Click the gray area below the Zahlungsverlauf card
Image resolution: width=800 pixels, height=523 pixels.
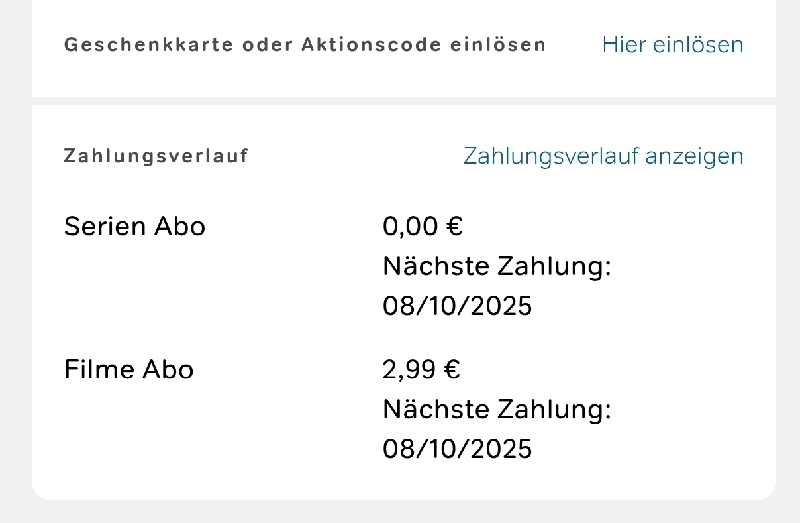(x=400, y=511)
